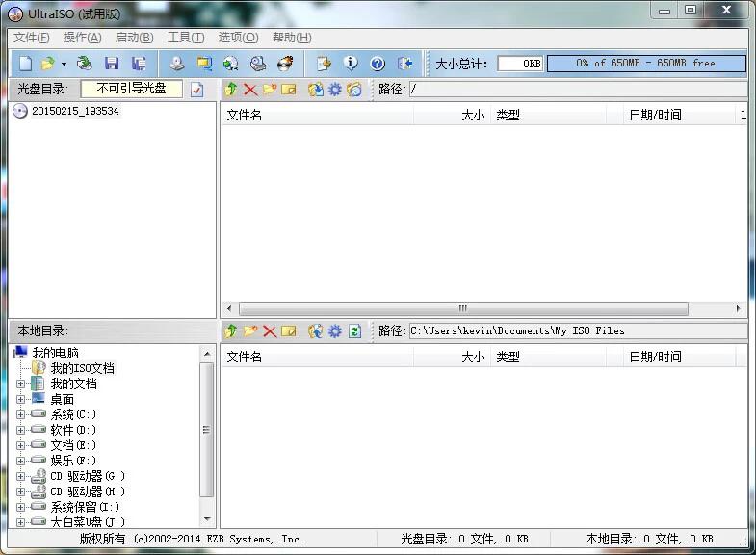Click the 大小总计 0KB size field
Image resolution: width=756 pixels, height=555 pixels.
[520, 64]
